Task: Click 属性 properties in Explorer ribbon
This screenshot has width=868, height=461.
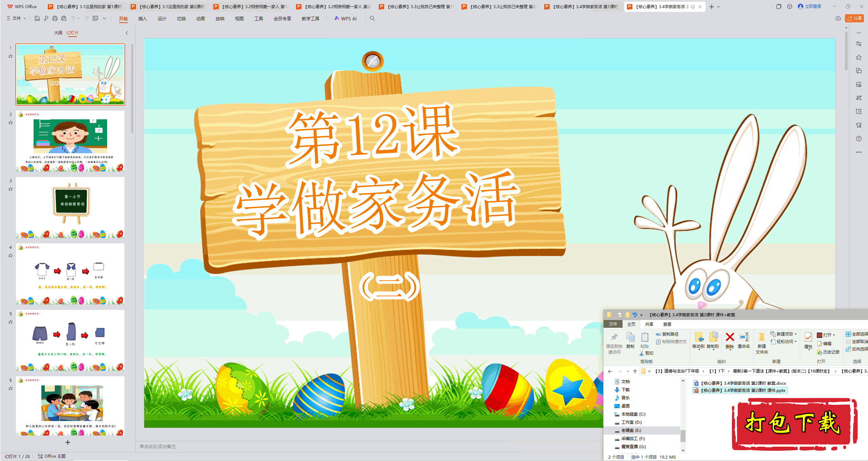Action: 808,341
